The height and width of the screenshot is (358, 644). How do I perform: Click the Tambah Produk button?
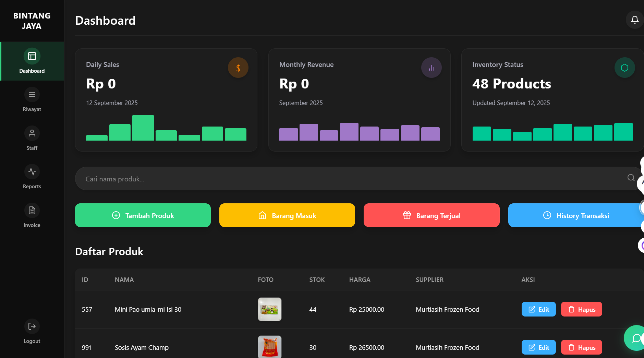click(x=143, y=215)
